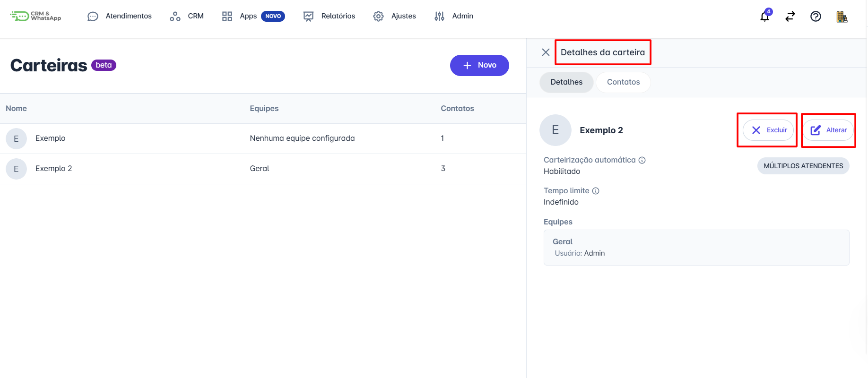This screenshot has height=378, width=868.
Task: Open the CRM menu
Action: coord(187,16)
